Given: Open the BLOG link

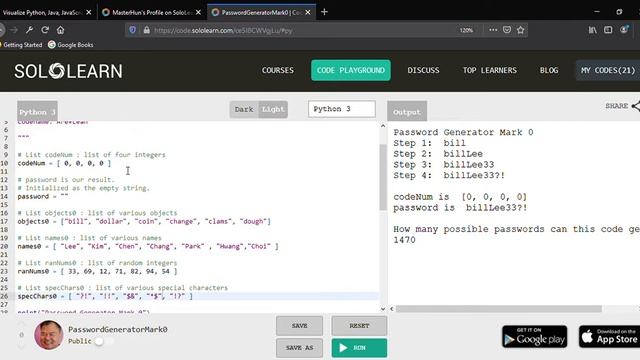Looking at the screenshot, I should [549, 70].
